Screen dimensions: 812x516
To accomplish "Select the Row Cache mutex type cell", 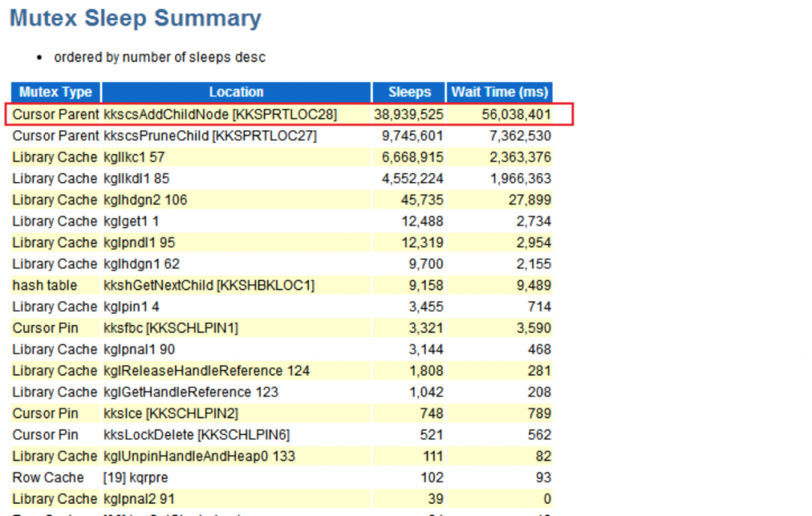I will pyautogui.click(x=48, y=478).
